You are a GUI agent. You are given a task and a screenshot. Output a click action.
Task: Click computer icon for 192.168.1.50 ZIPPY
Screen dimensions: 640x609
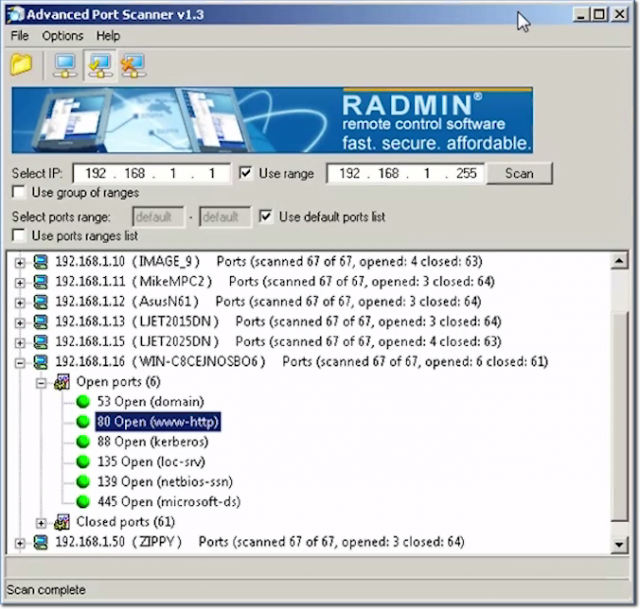[x=40, y=542]
